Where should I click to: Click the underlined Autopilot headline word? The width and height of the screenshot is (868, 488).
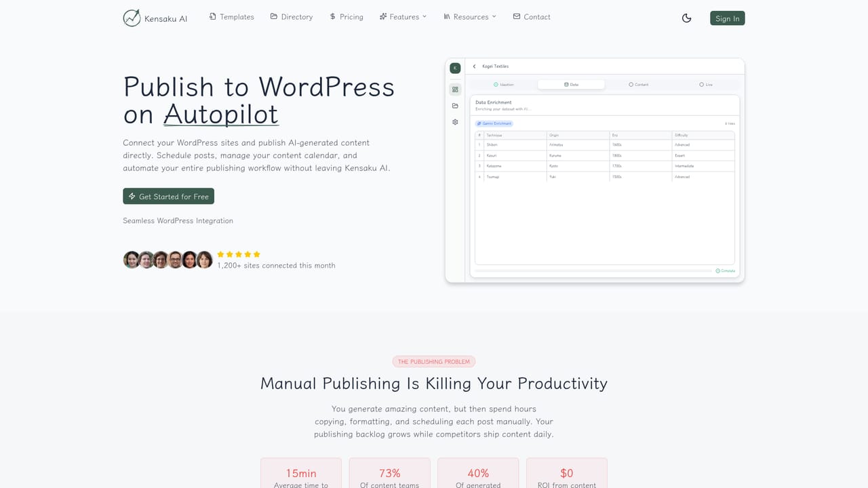click(221, 115)
